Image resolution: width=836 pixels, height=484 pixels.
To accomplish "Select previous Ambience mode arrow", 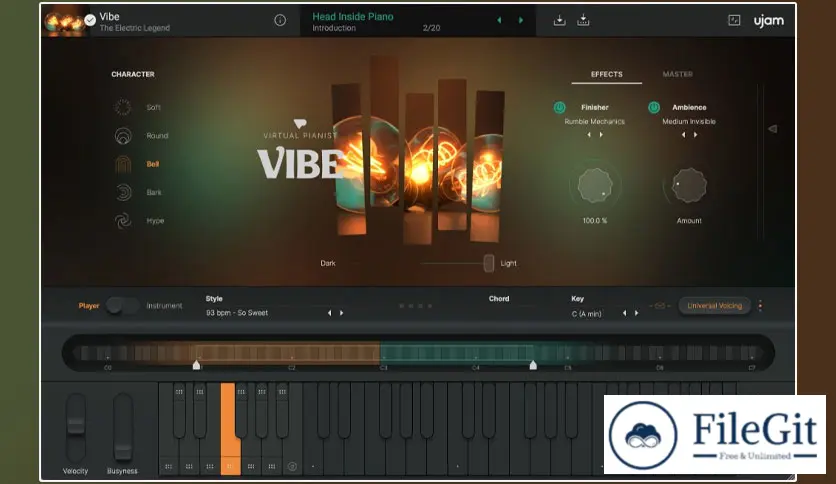I will click(x=683, y=135).
